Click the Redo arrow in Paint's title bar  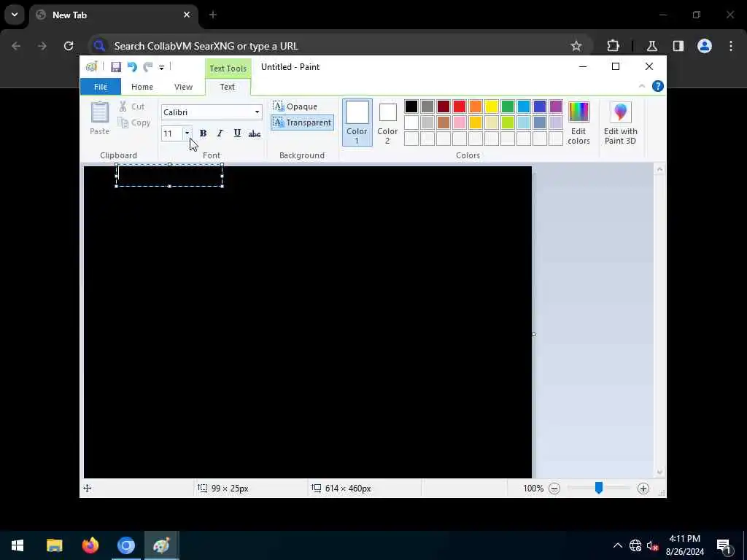[148, 67]
